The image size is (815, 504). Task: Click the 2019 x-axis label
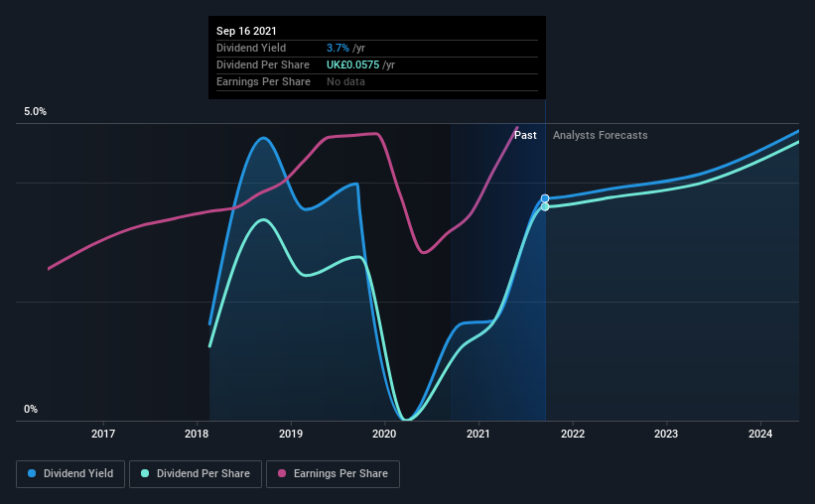291,434
